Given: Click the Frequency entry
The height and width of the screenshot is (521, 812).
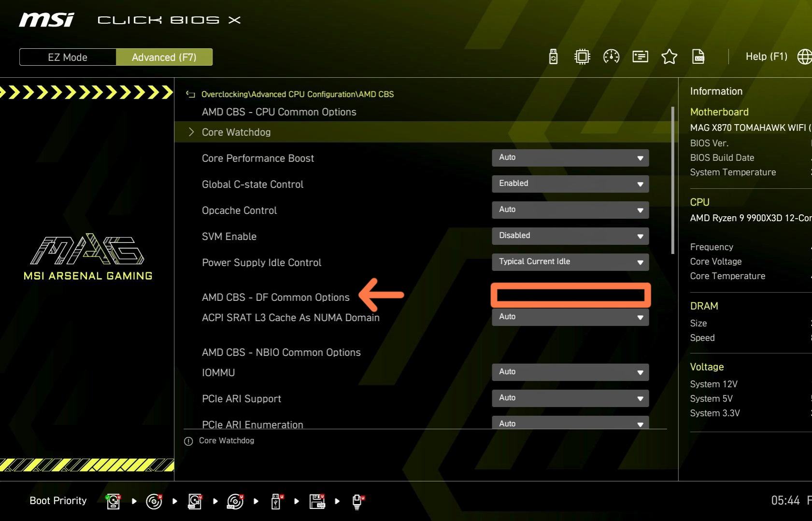Looking at the screenshot, I should coord(712,247).
